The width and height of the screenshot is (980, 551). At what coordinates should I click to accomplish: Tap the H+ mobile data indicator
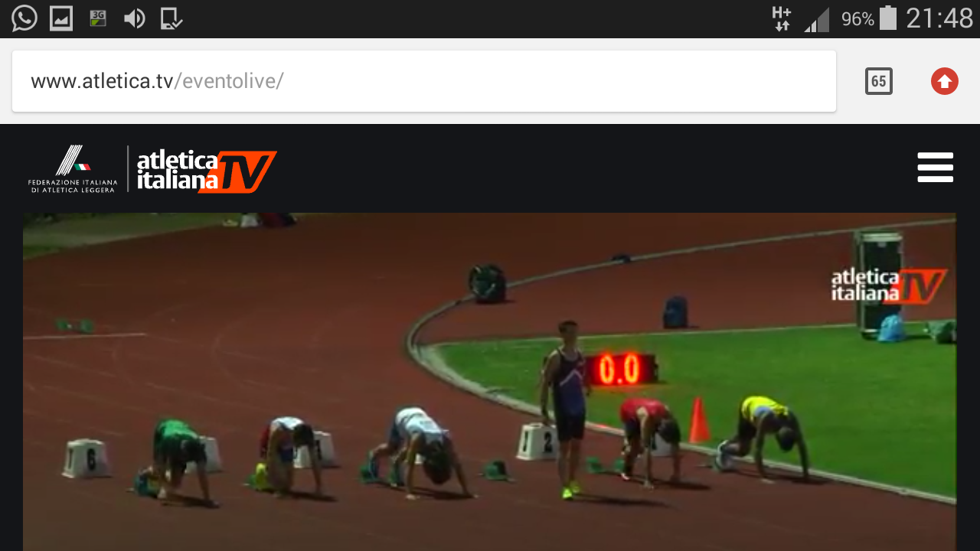coord(782,18)
